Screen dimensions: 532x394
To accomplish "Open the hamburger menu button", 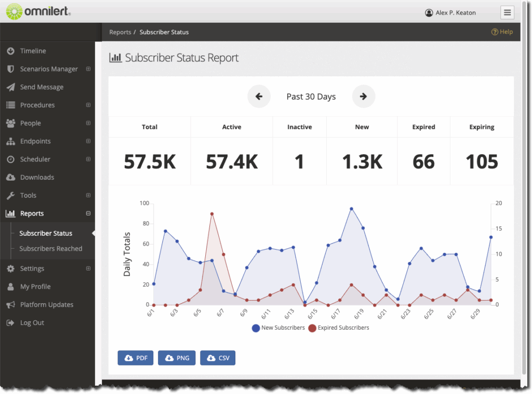I will pyautogui.click(x=507, y=12).
